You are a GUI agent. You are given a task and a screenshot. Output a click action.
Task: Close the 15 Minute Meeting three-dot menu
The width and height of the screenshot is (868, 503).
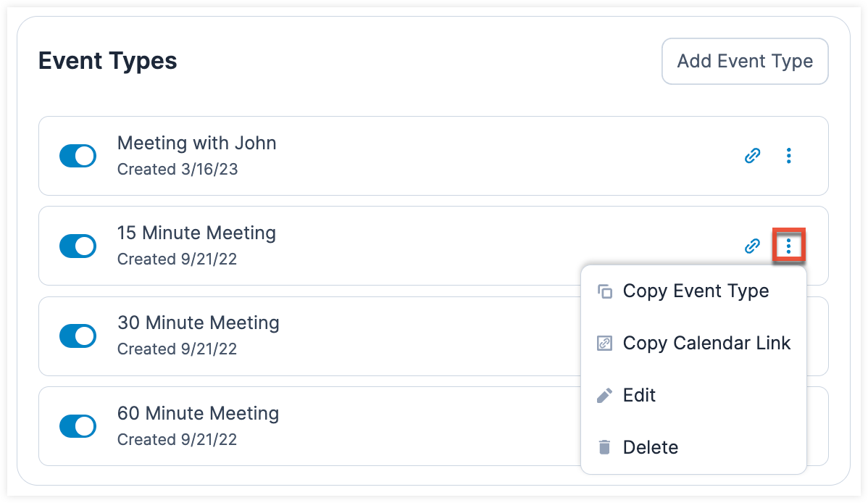click(789, 246)
